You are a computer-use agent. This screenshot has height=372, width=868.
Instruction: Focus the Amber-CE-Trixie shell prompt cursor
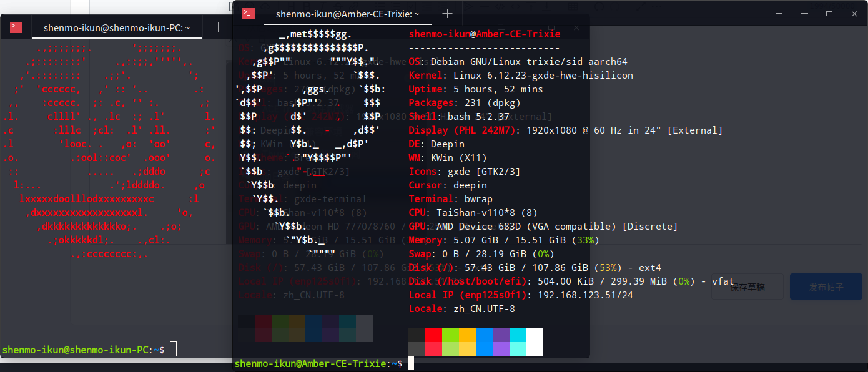coord(411,363)
